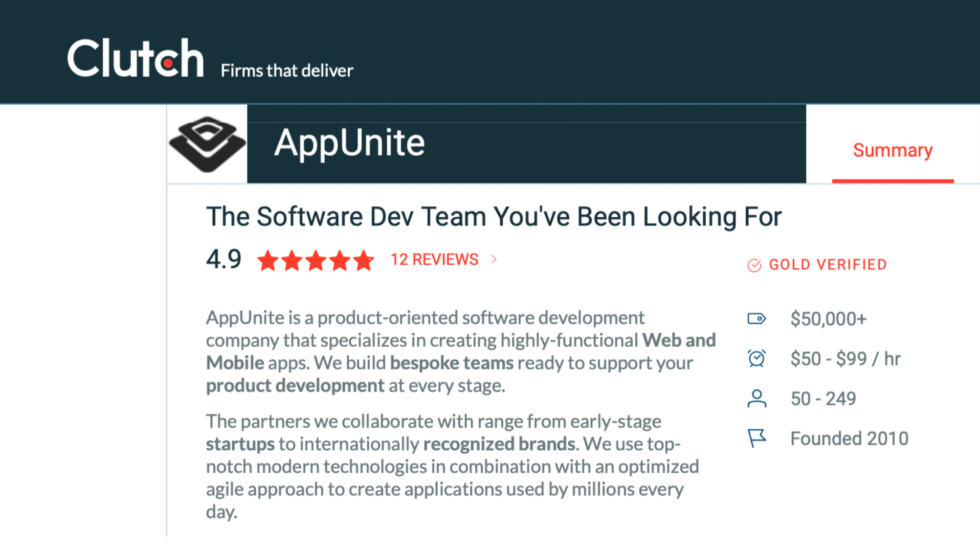Click the chevron next to 12 Reviews
The width and height of the screenshot is (980, 552).
point(494,259)
